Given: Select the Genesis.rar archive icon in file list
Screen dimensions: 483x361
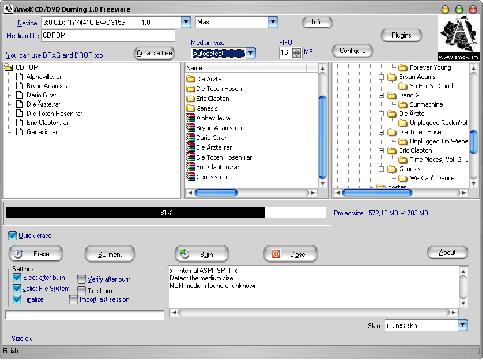Looking at the screenshot, I should click(191, 177).
